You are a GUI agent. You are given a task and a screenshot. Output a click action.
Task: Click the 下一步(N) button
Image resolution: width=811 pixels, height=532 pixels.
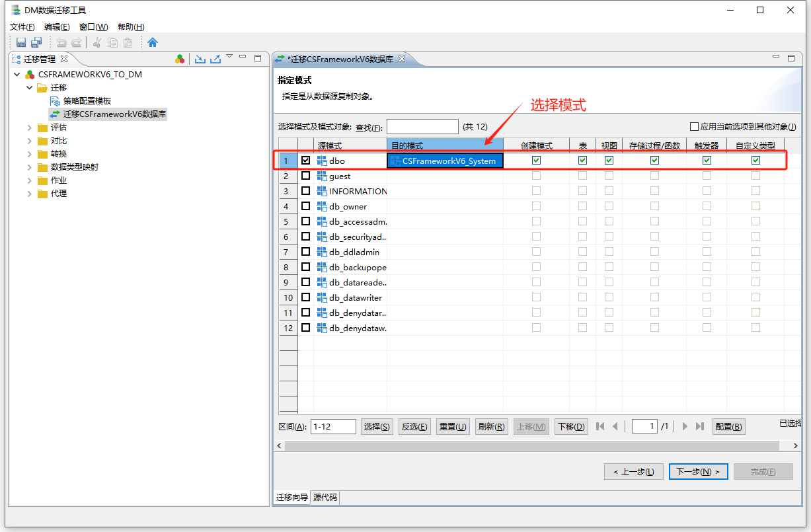pyautogui.click(x=699, y=472)
